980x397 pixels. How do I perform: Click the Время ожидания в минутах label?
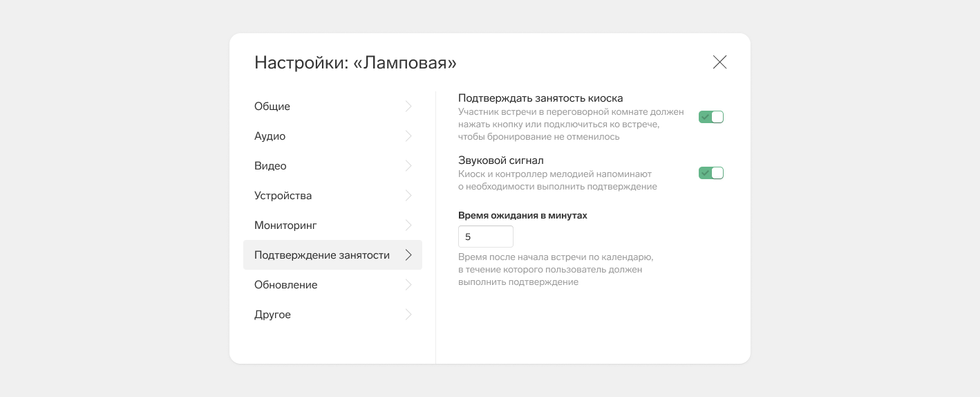522,215
